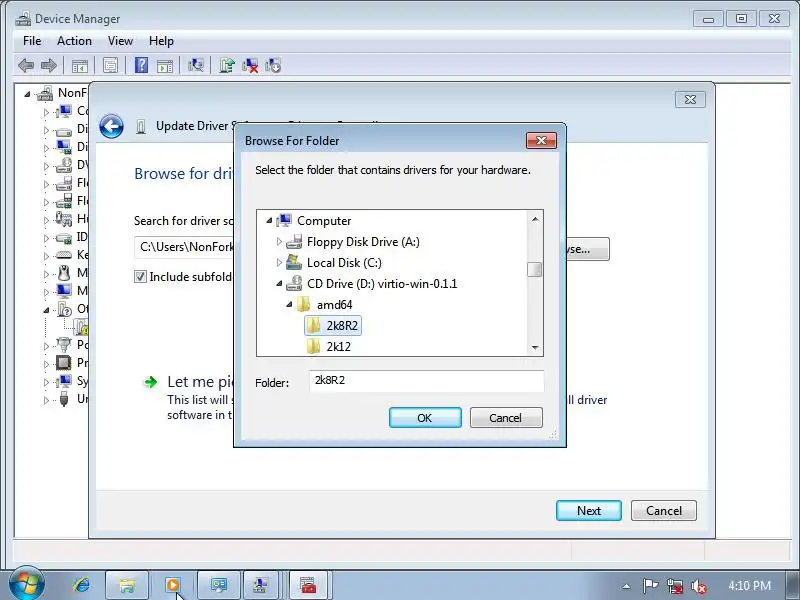The image size is (800, 600).
Task: Click scroll up arrow in folder tree
Action: click(x=535, y=219)
